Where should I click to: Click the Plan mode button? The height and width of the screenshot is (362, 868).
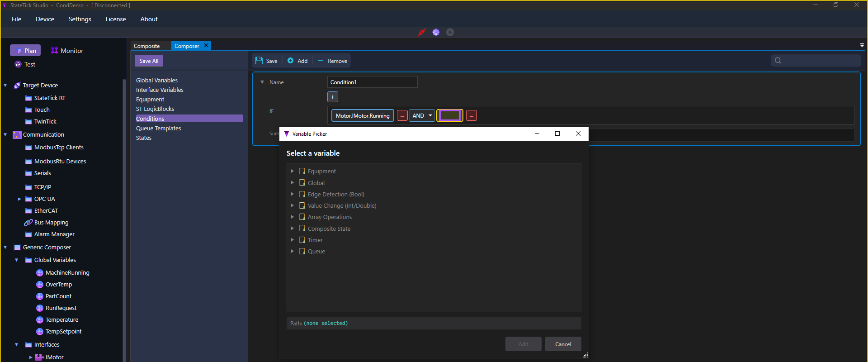tap(25, 50)
